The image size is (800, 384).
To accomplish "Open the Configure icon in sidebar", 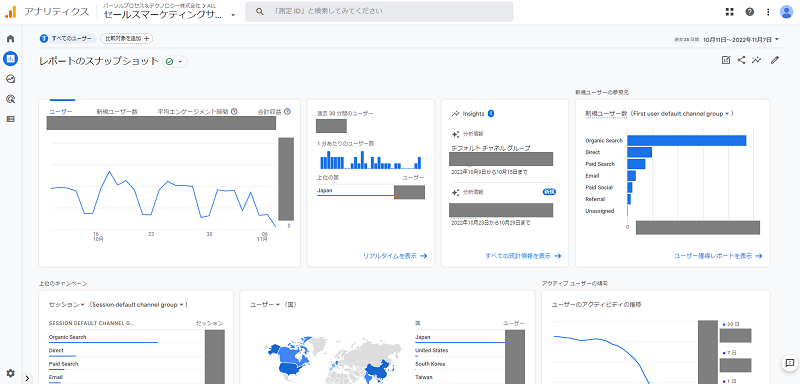I will coord(10,119).
